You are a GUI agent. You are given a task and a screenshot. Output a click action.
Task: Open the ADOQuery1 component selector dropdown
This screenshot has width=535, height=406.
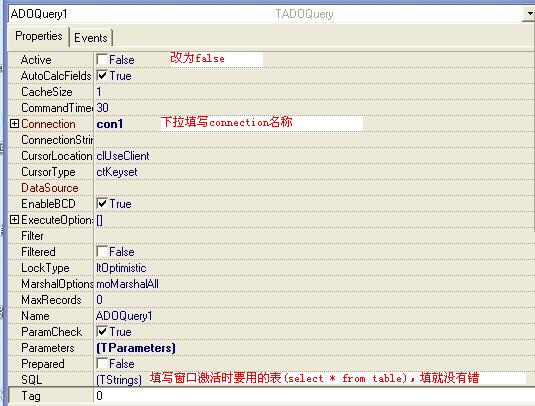(x=529, y=14)
